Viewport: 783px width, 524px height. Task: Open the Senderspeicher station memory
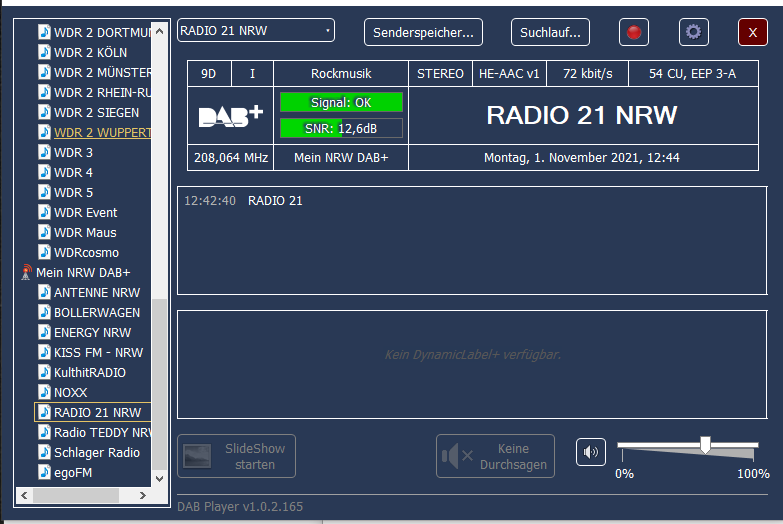(423, 32)
